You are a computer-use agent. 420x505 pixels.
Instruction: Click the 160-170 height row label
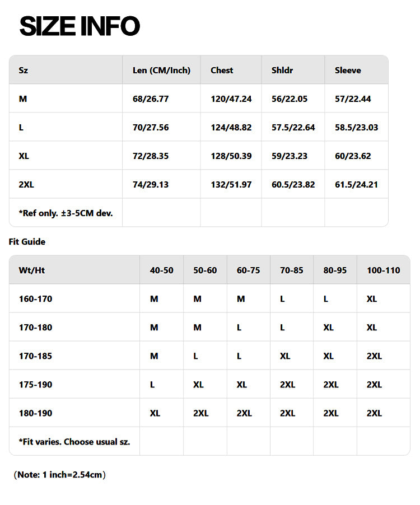(x=35, y=298)
